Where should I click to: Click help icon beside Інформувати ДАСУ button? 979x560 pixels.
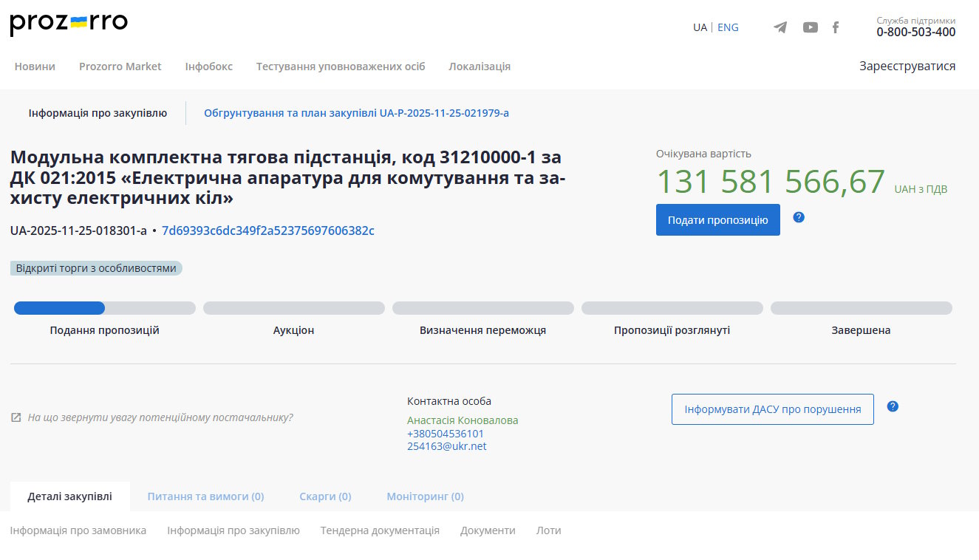coord(893,406)
